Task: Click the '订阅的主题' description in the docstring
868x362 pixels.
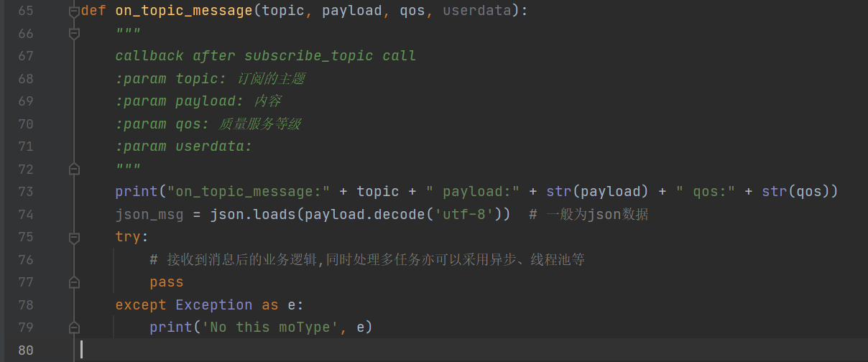Action: (271, 78)
